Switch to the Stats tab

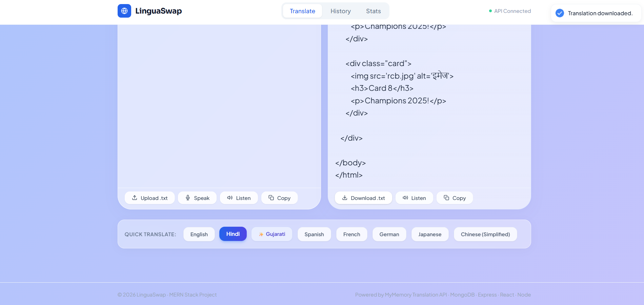tap(374, 11)
